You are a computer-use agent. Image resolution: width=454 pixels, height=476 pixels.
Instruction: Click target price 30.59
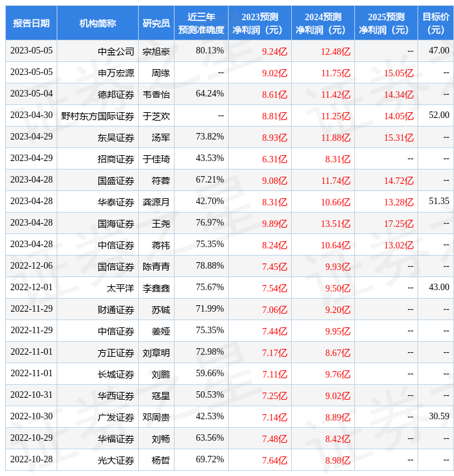point(439,416)
